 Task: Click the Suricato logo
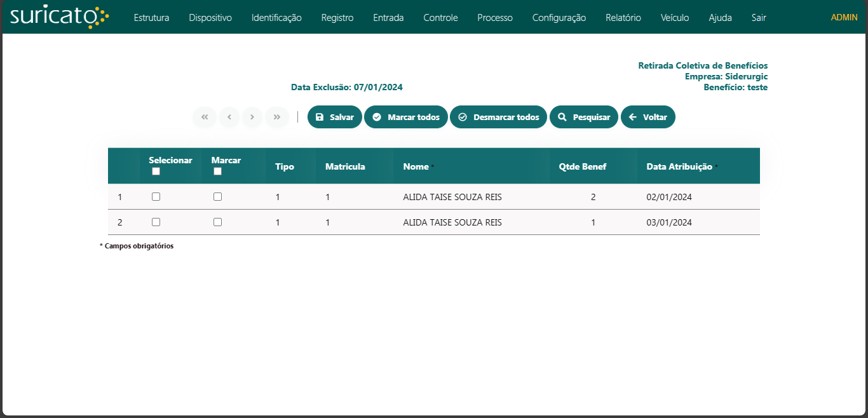pyautogui.click(x=59, y=17)
